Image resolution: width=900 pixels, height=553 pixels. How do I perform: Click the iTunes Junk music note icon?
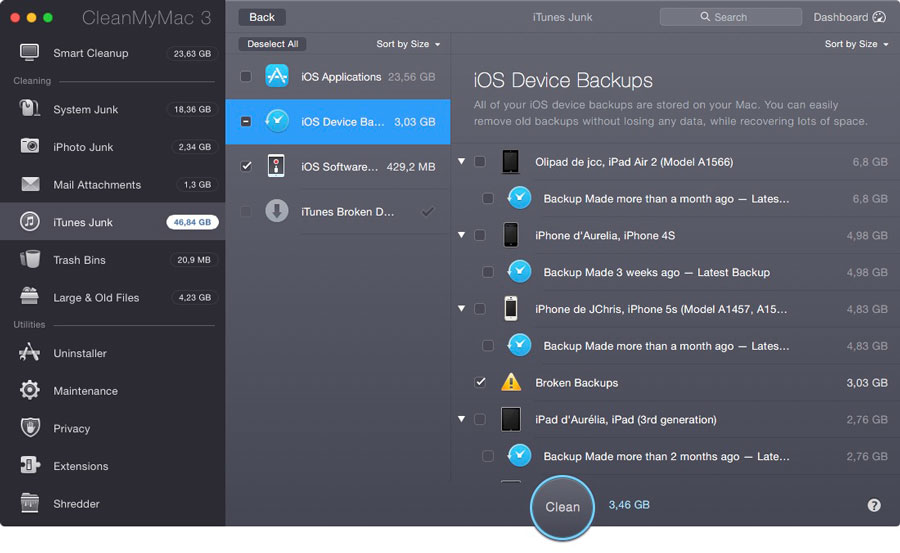[30, 221]
